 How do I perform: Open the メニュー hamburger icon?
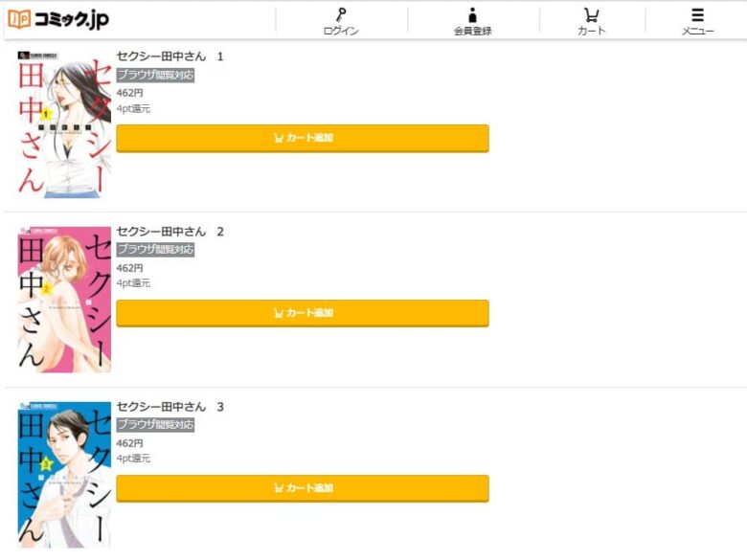click(x=697, y=15)
